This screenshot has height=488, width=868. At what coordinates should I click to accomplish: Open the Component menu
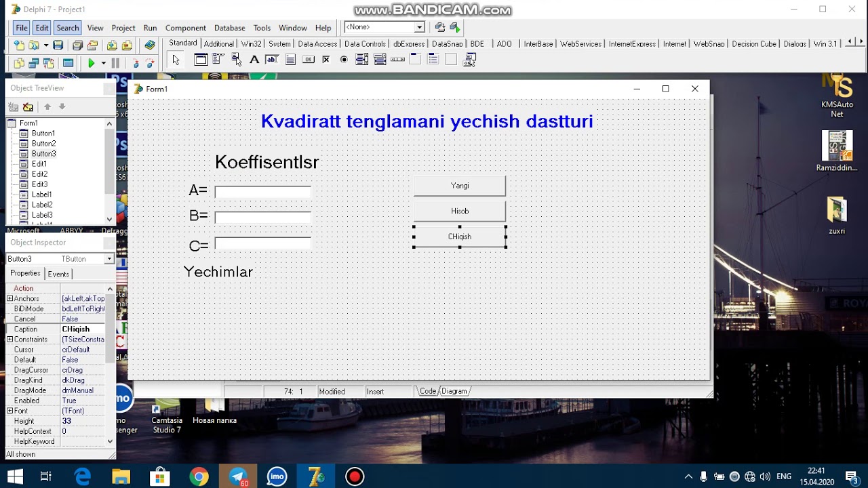pyautogui.click(x=185, y=28)
